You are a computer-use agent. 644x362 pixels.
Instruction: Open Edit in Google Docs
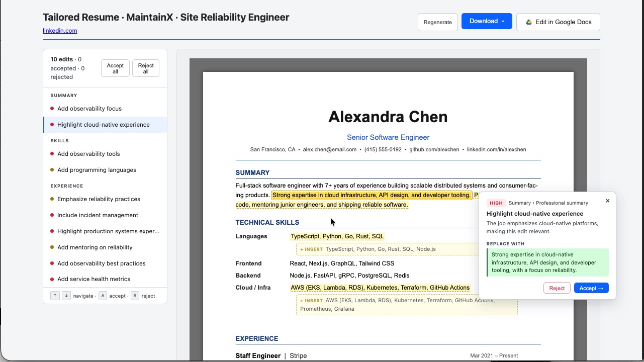point(558,22)
